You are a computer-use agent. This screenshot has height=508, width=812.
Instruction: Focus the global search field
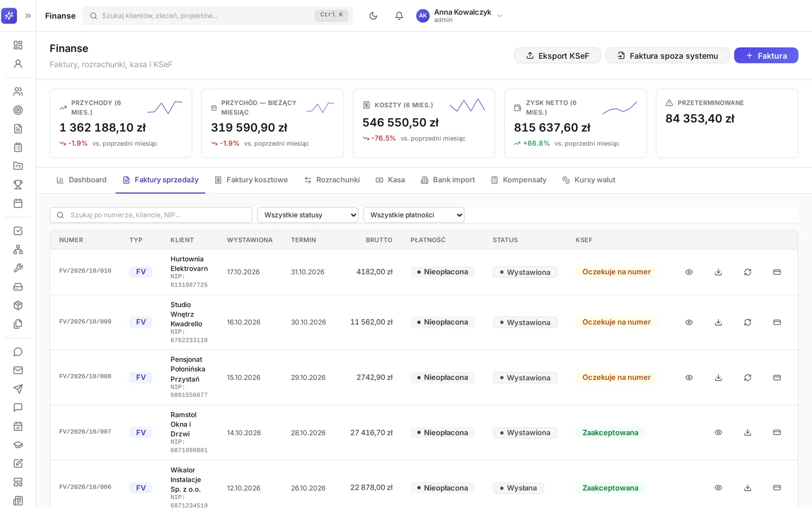pos(218,16)
